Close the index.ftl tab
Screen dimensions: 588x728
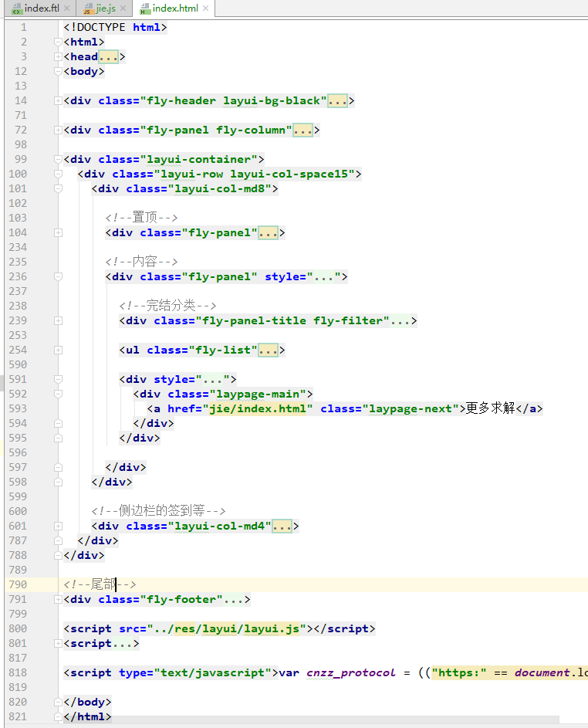(67, 8)
